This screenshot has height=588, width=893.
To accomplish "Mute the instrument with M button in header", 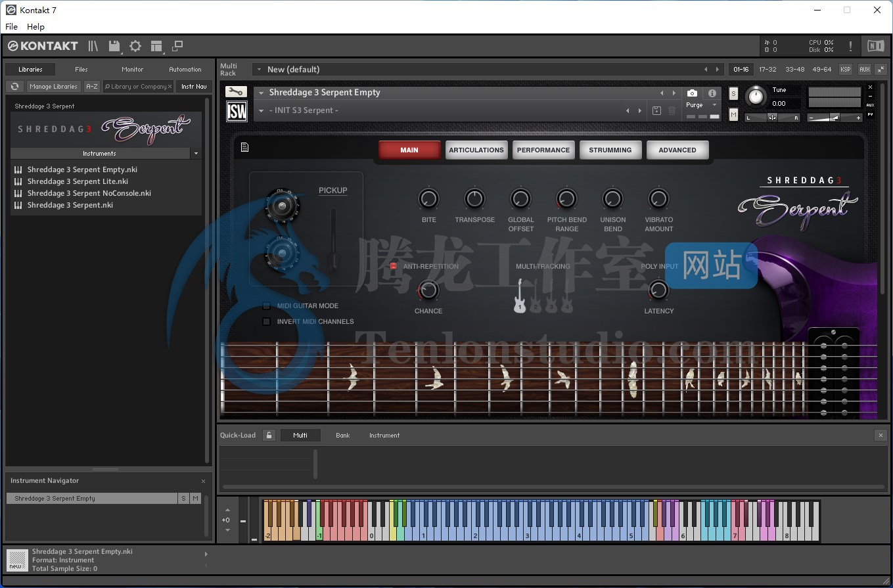I will [x=734, y=114].
